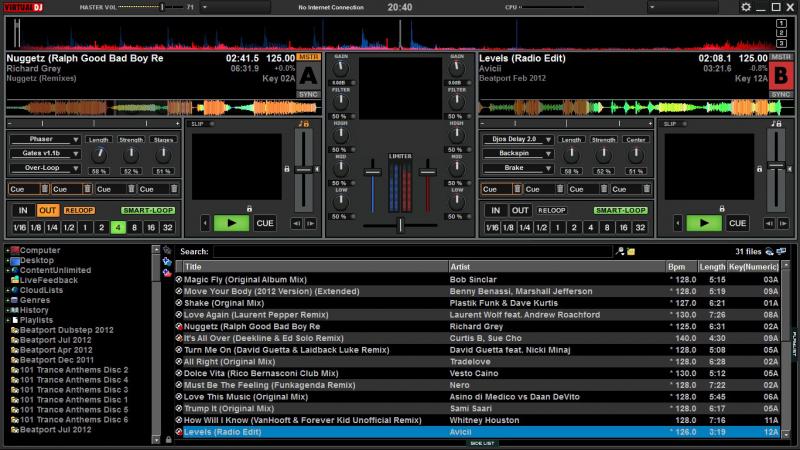The height and width of the screenshot is (450, 800).
Task: Play deck B
Action: pos(704,223)
